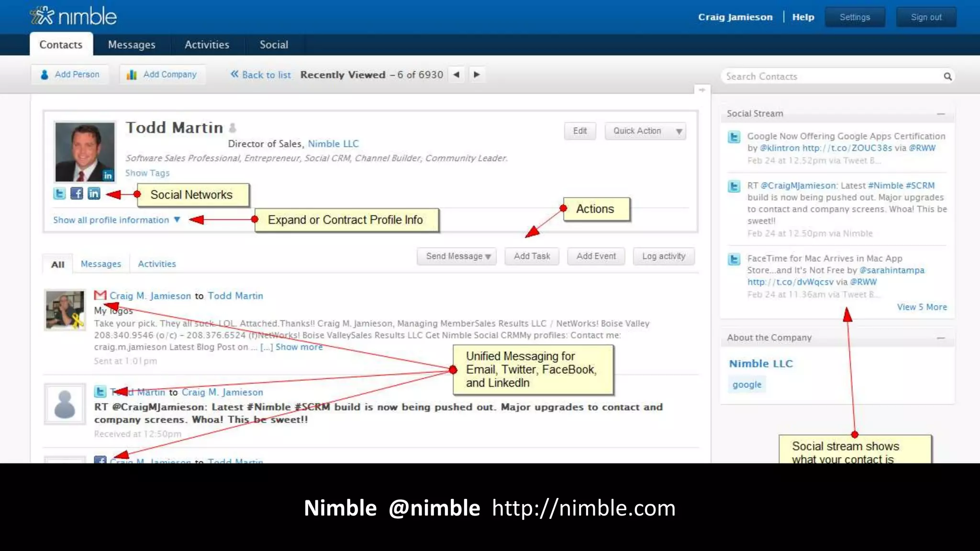Screen dimensions: 980x551
Task: Open the Help link
Action: tap(803, 17)
